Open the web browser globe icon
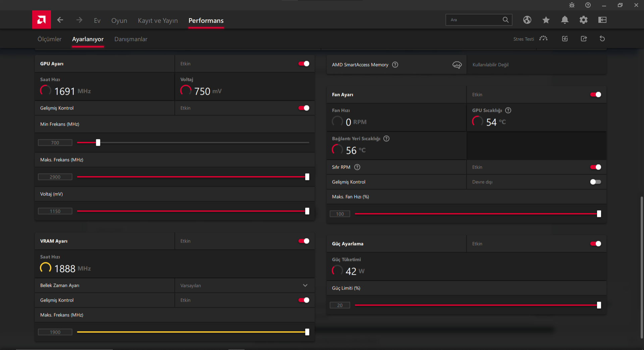 click(527, 20)
